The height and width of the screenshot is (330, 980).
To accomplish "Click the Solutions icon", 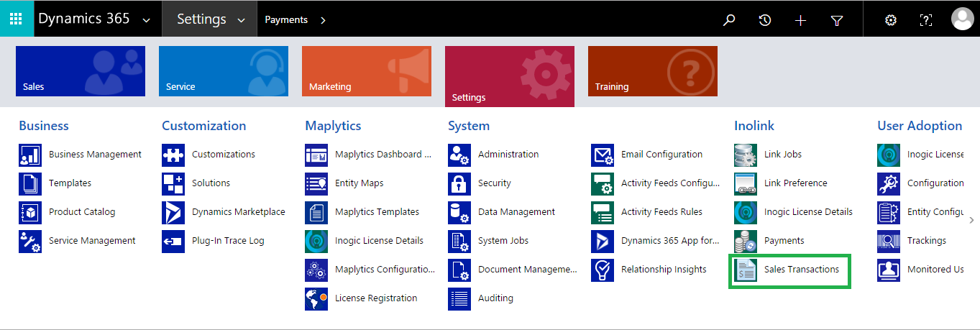I will coord(173,183).
